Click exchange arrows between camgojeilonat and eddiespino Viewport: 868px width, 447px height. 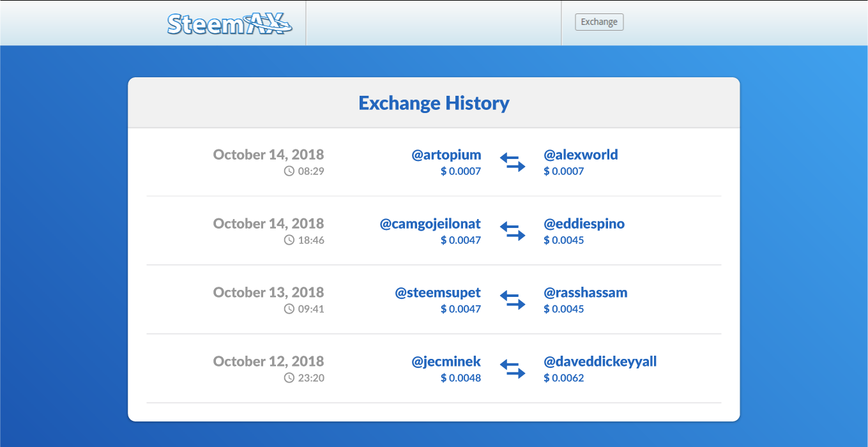[x=512, y=231]
